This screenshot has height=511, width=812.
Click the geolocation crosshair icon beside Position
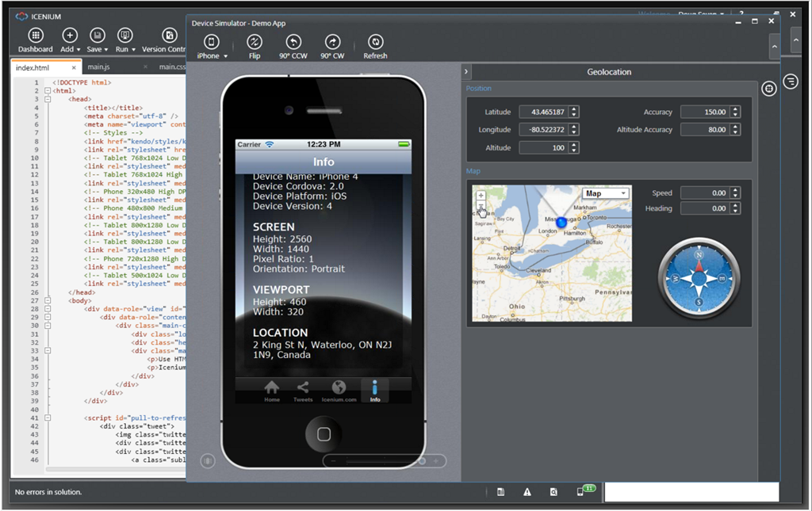pyautogui.click(x=769, y=89)
